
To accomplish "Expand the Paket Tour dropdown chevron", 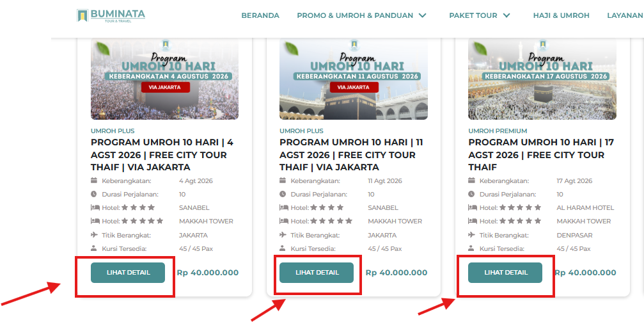I will tap(507, 15).
